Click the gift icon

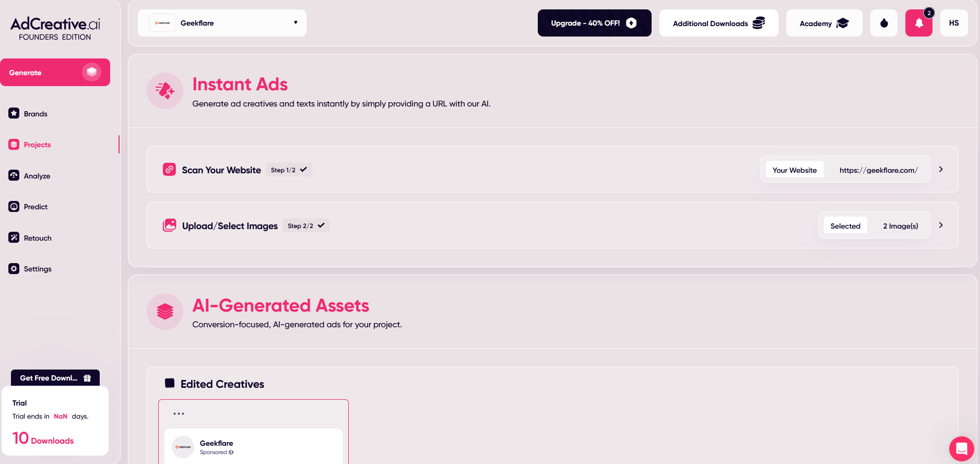pos(87,378)
